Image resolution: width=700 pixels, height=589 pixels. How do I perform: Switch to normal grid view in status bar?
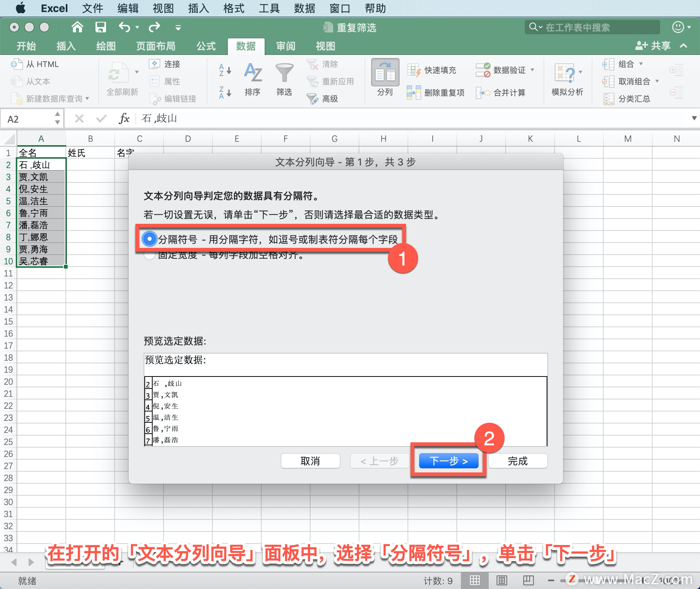tap(475, 580)
